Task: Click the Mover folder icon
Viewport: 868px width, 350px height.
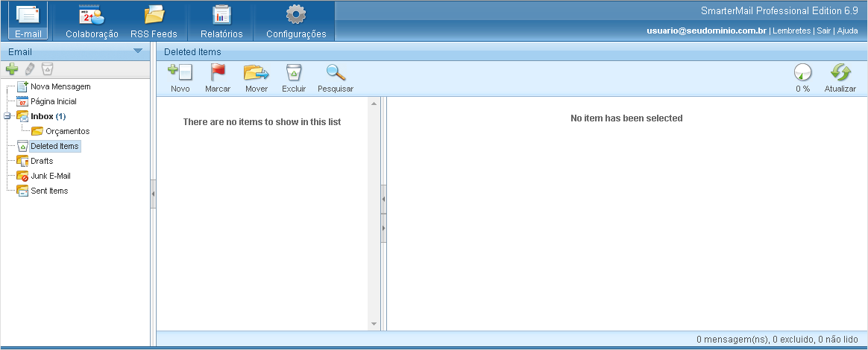Action: pyautogui.click(x=256, y=73)
